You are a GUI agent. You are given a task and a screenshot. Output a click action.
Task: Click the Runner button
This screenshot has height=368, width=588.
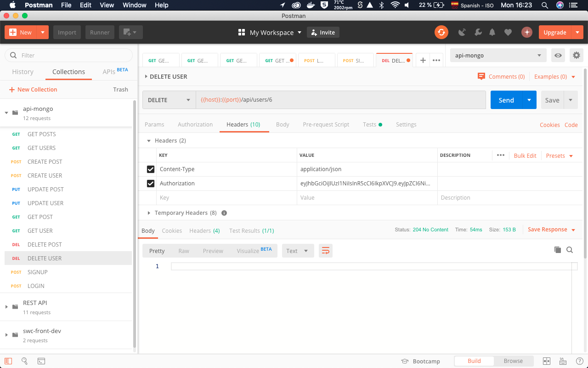[x=100, y=32]
